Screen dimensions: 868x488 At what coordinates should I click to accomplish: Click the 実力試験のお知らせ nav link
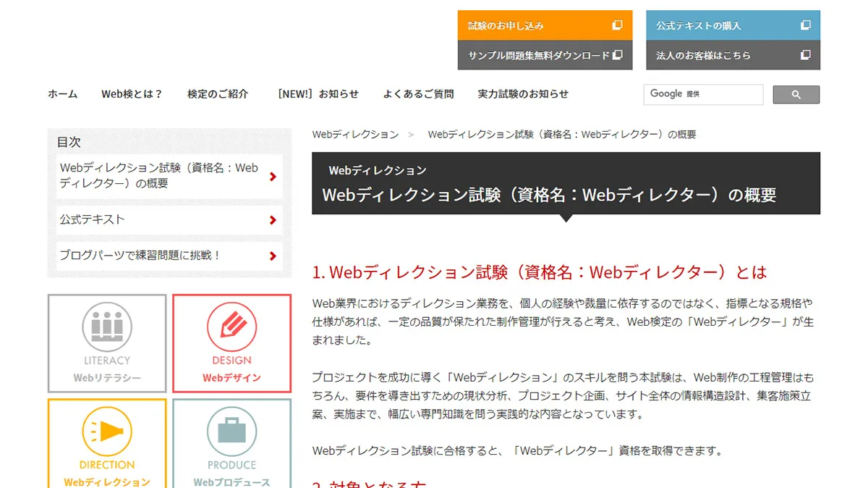tap(523, 94)
